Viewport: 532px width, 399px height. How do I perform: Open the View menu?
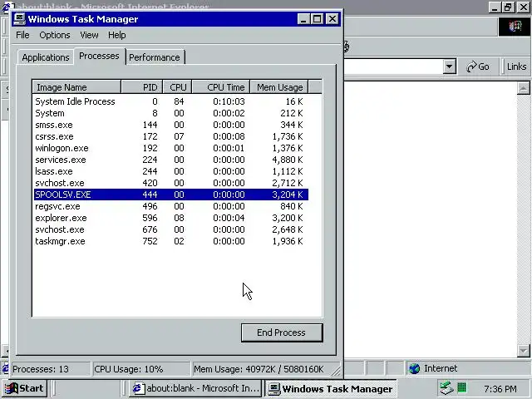point(89,35)
